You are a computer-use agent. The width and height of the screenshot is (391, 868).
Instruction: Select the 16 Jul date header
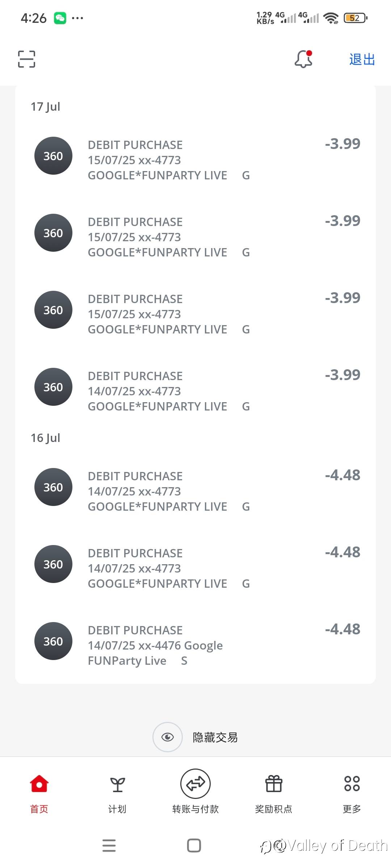click(45, 438)
